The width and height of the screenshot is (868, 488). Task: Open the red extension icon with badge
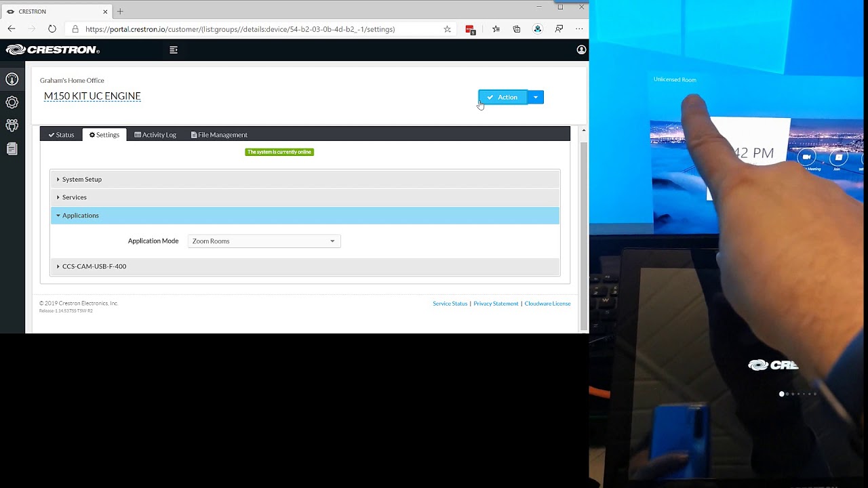[x=470, y=29]
